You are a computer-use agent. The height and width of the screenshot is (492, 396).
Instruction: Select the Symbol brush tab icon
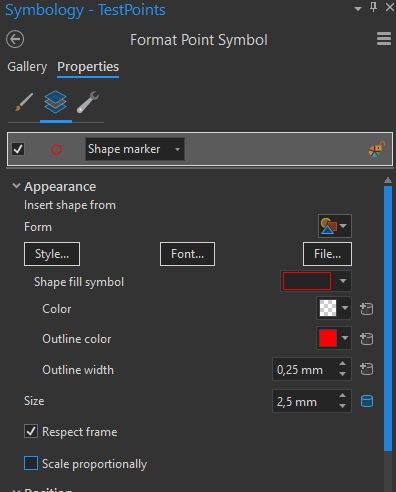(24, 102)
